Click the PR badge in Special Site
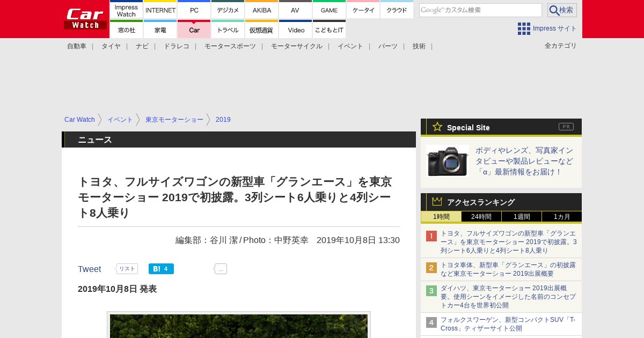 pyautogui.click(x=566, y=127)
